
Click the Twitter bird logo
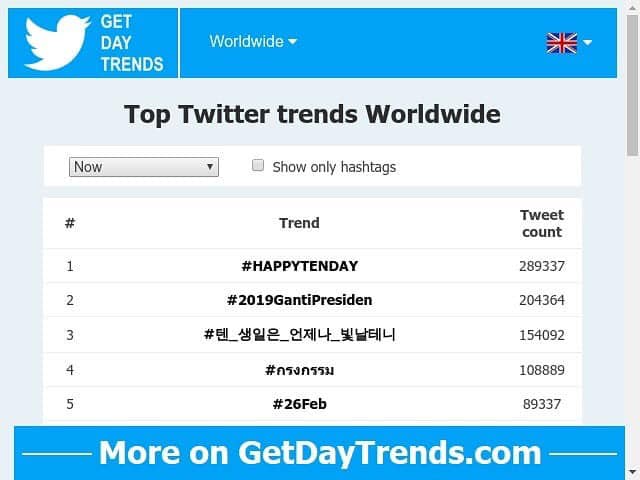point(57,43)
